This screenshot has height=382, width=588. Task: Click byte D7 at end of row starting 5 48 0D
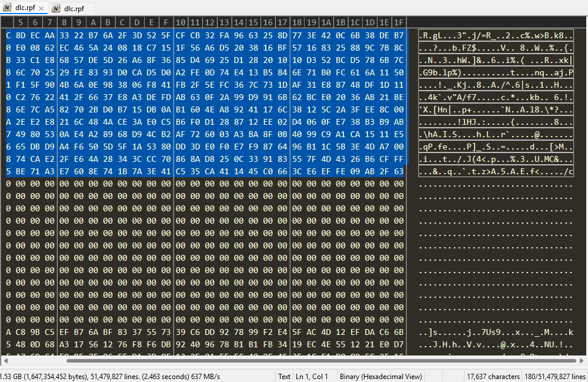(x=399, y=344)
